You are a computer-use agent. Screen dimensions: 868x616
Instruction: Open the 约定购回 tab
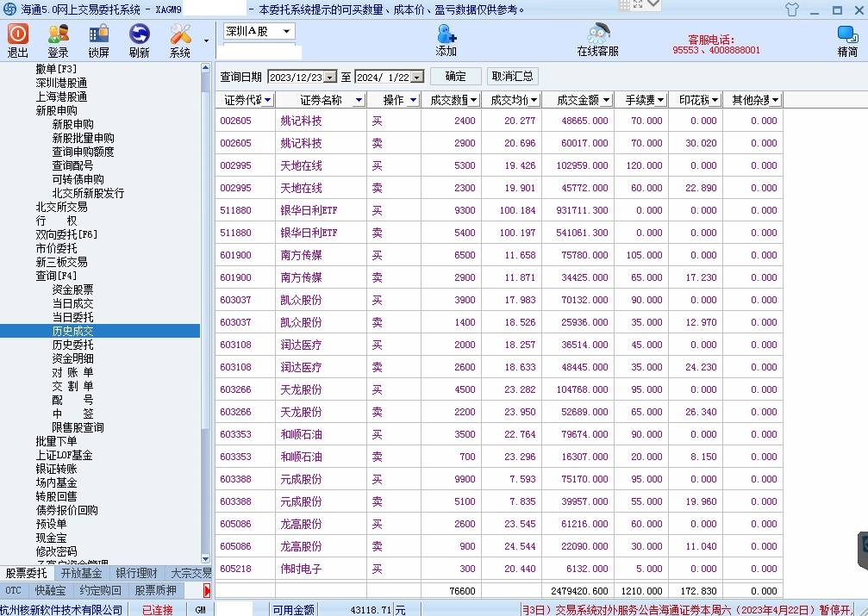[100, 590]
